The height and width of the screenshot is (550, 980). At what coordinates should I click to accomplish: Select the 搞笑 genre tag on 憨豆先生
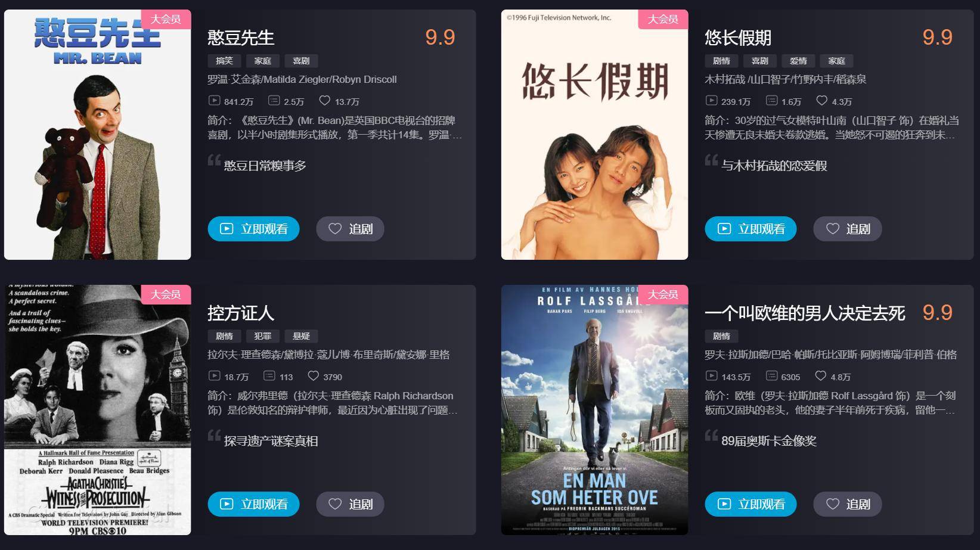click(x=224, y=61)
